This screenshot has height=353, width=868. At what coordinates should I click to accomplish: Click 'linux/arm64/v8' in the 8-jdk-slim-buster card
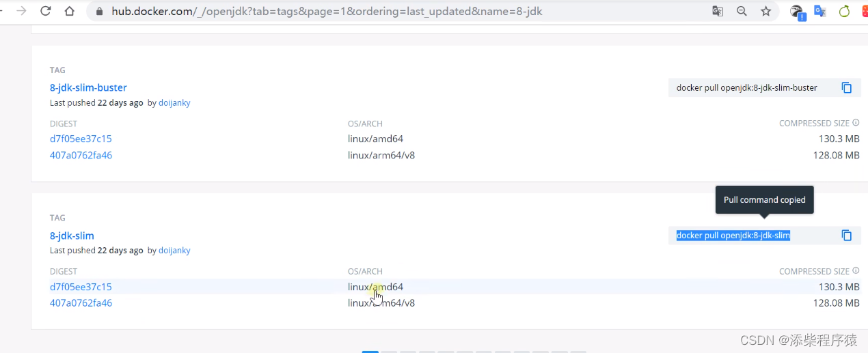click(381, 155)
